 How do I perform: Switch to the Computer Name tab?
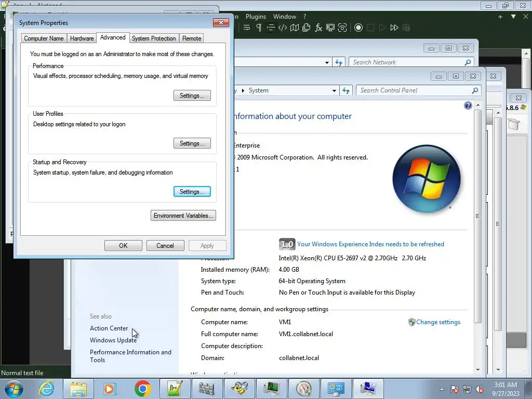click(44, 38)
